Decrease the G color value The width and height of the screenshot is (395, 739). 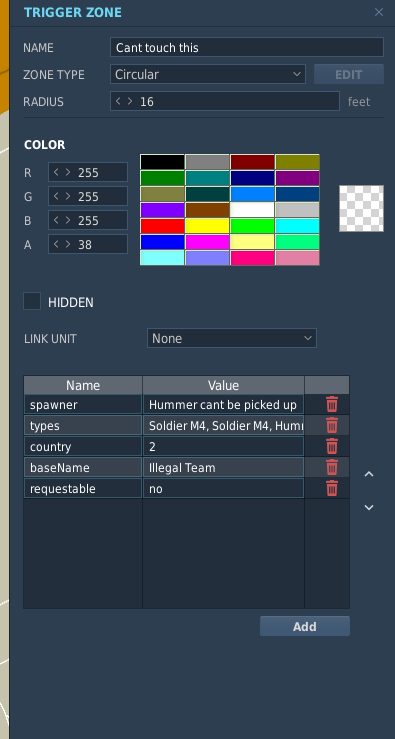click(56, 196)
